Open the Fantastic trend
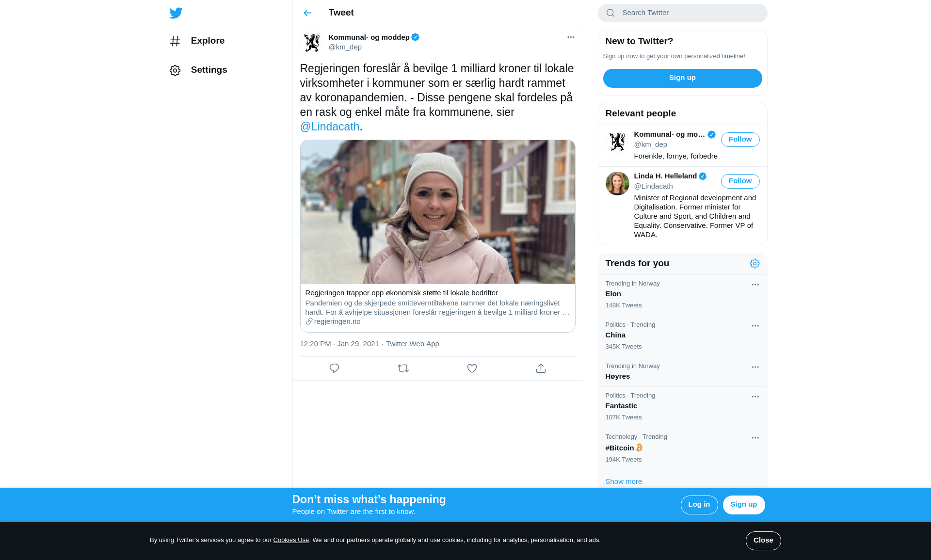The width and height of the screenshot is (931, 560). pos(682,407)
